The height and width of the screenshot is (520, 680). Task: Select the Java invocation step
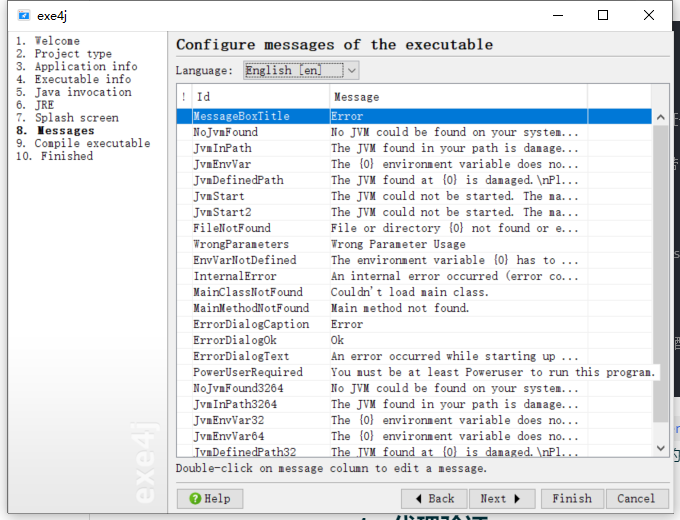(74, 92)
